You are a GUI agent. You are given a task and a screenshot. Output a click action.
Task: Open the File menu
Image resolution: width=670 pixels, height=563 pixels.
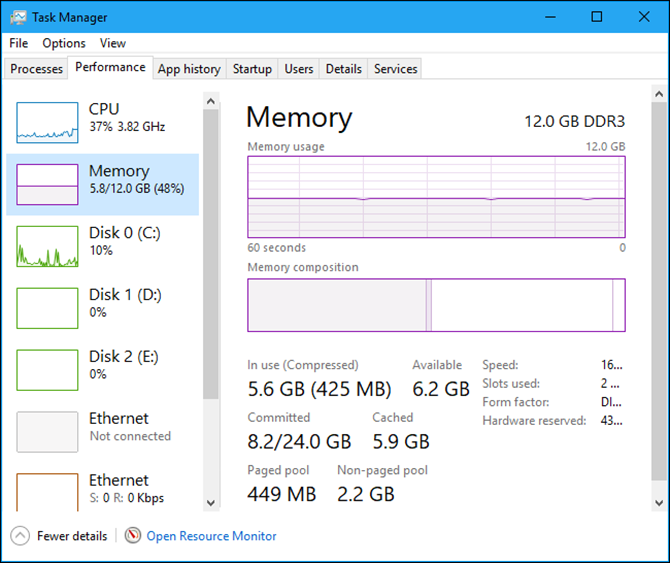19,43
